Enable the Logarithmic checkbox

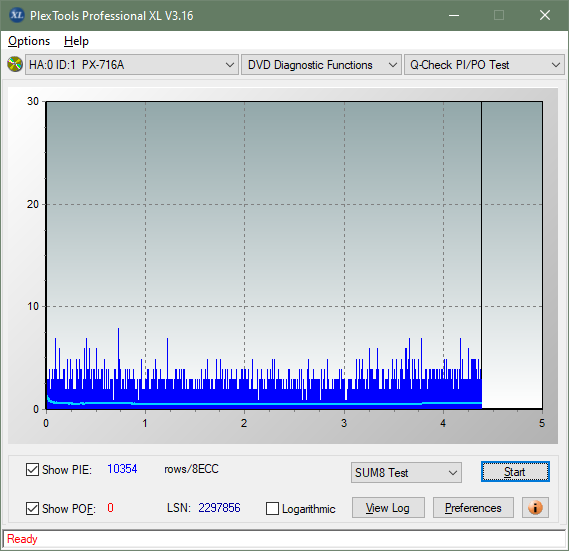click(272, 509)
